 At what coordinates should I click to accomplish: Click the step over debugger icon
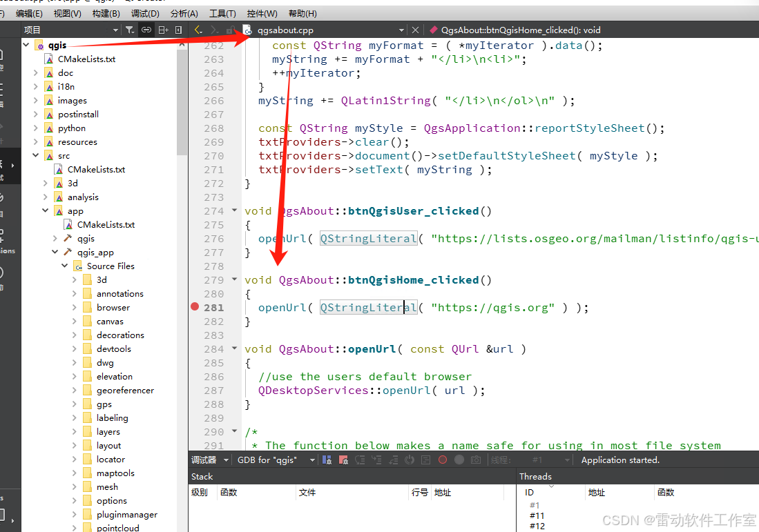tap(360, 460)
